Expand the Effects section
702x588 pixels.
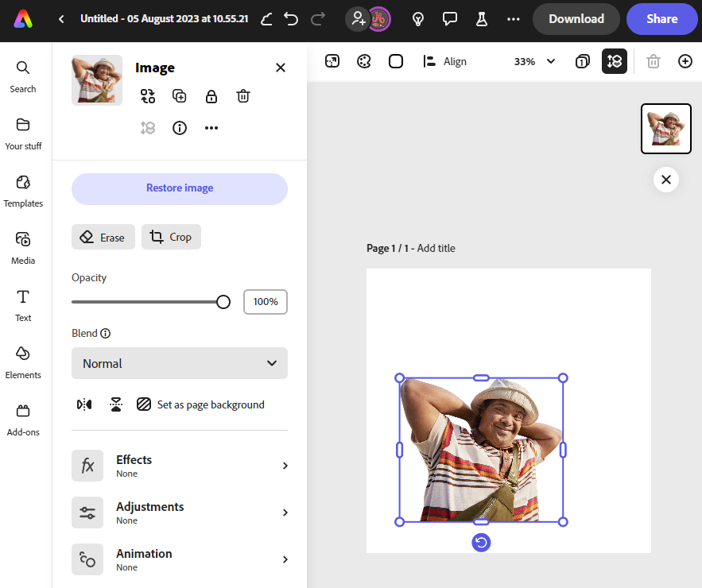(x=179, y=466)
